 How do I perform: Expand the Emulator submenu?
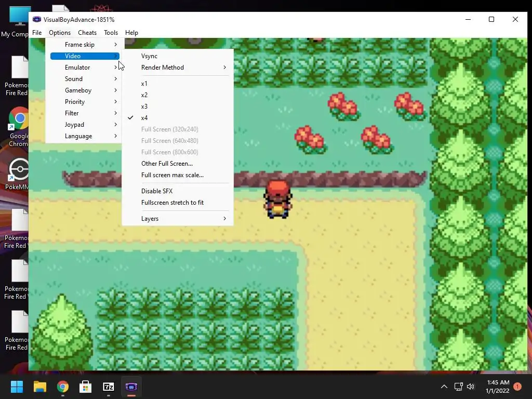click(85, 68)
